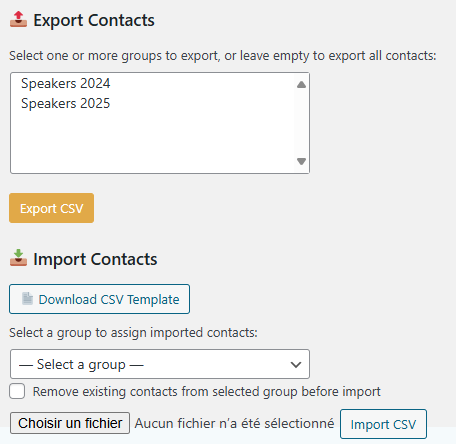Open the Select a group dropdown
456x444 pixels.
(x=160, y=364)
